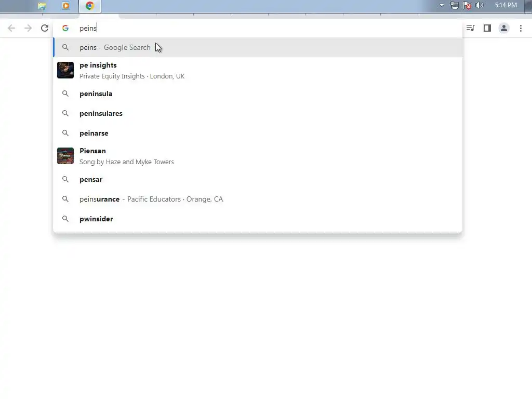
Task: Open the Action Center flag icon
Action: coord(467,5)
